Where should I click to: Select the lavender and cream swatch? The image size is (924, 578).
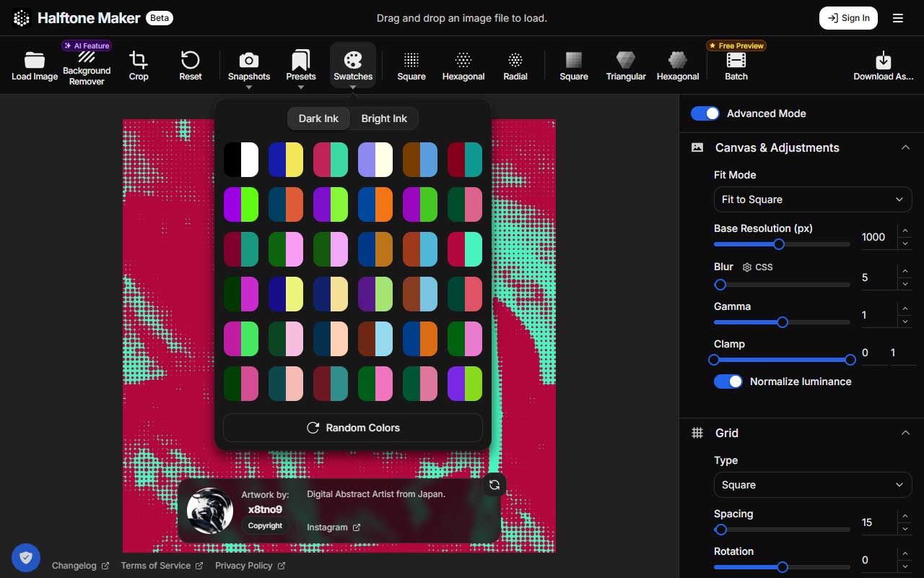tap(375, 160)
